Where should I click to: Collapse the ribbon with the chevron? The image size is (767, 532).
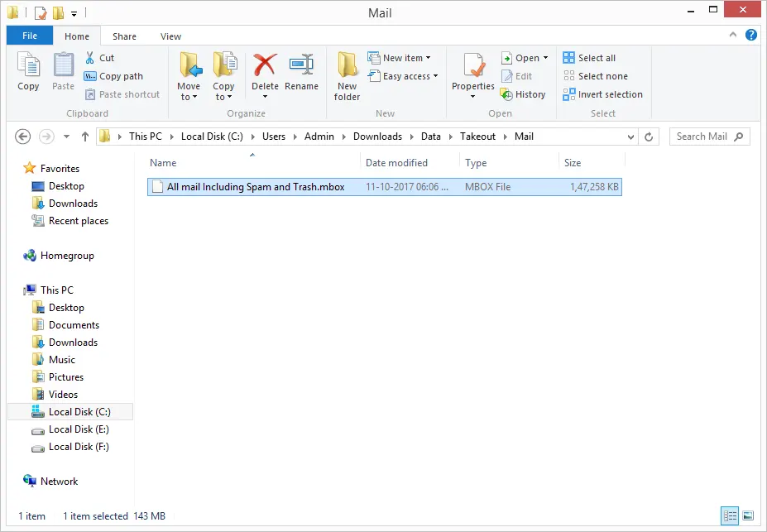(x=733, y=35)
